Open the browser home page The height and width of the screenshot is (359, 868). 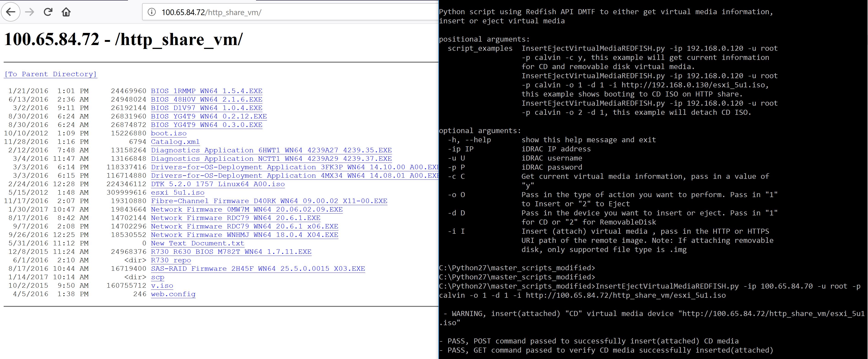point(66,12)
